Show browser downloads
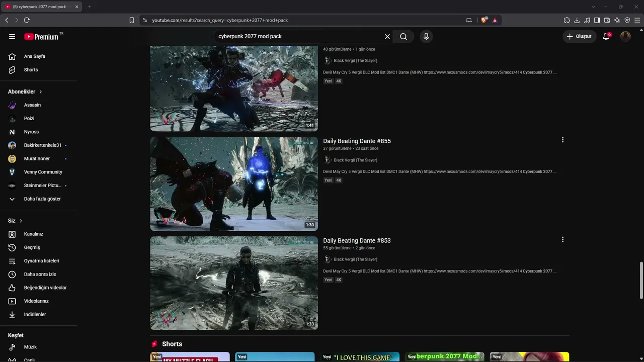The width and height of the screenshot is (644, 362). pyautogui.click(x=577, y=20)
